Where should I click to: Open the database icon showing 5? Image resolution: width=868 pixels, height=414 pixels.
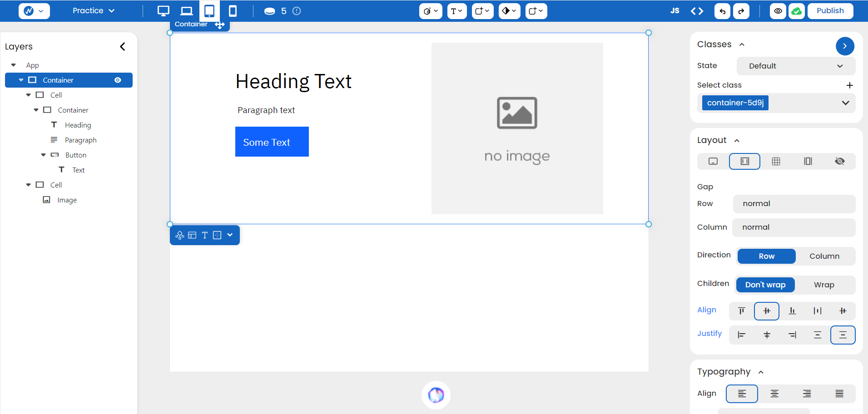point(270,11)
